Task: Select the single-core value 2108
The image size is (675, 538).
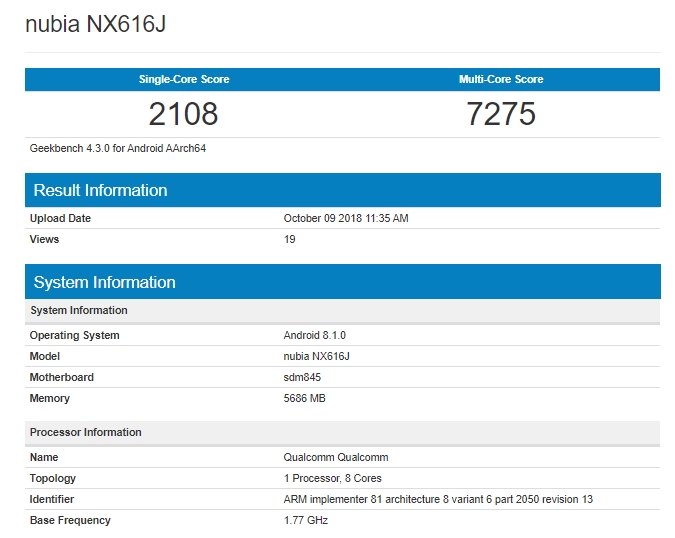Action: click(x=183, y=114)
